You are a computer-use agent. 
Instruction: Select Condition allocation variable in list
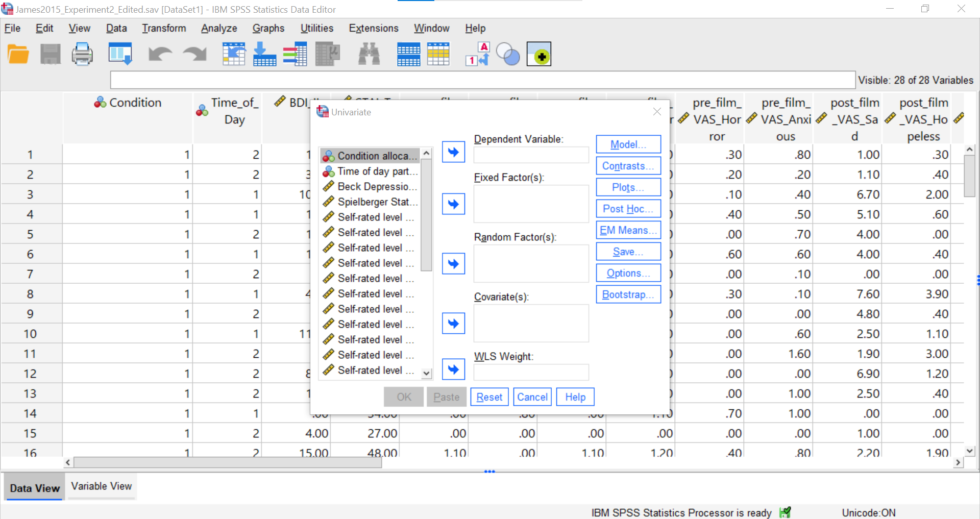point(370,156)
